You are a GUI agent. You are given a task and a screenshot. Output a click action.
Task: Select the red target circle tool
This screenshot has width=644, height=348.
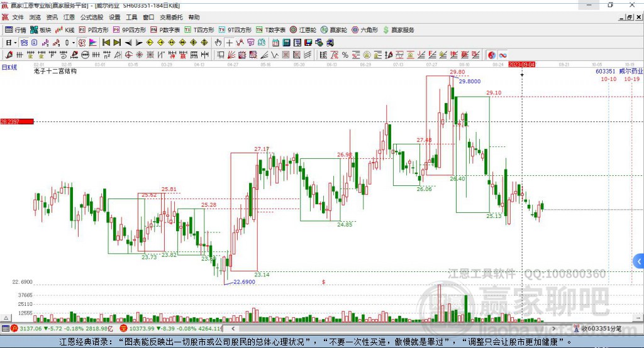coord(128,55)
